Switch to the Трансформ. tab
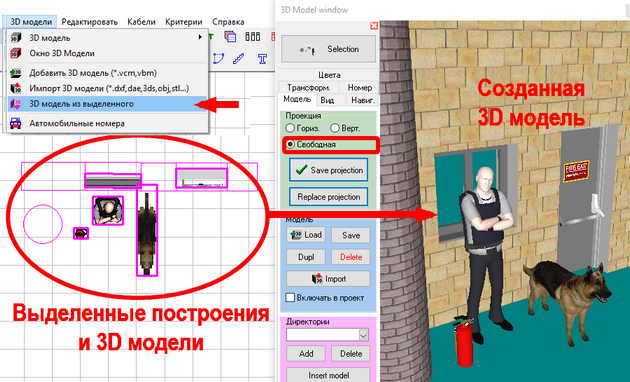The image size is (630, 382). pyautogui.click(x=309, y=87)
